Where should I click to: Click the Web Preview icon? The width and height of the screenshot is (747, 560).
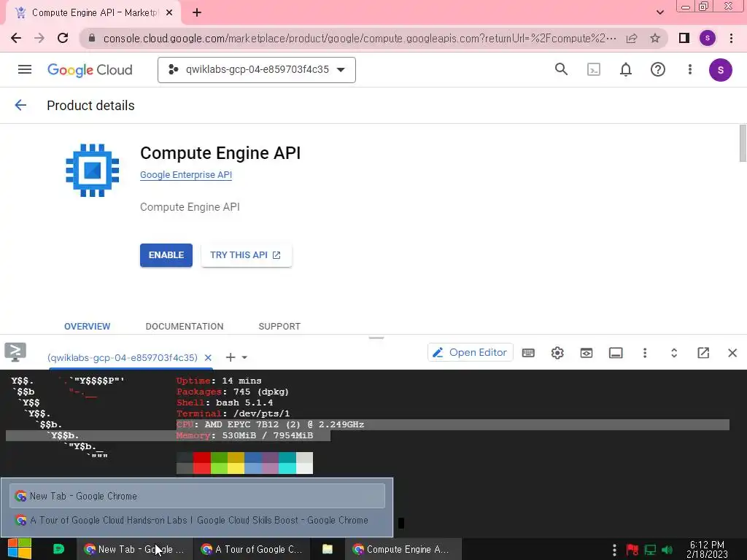tap(587, 353)
